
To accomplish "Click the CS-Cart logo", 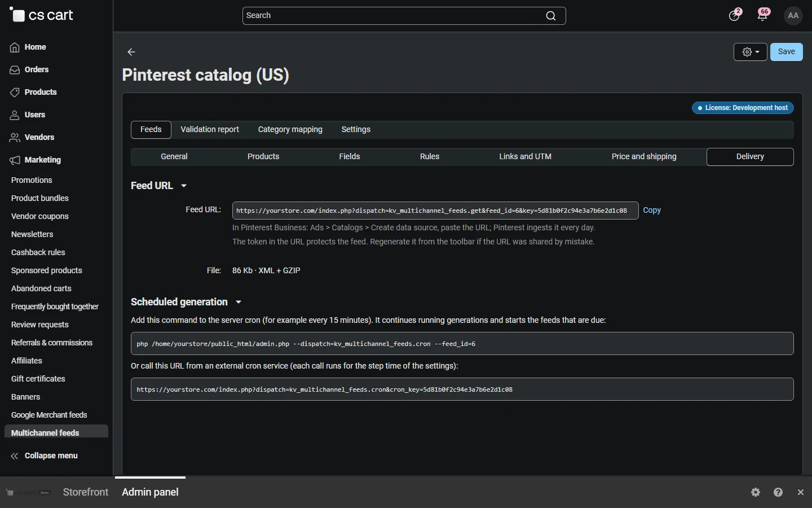I will click(41, 15).
